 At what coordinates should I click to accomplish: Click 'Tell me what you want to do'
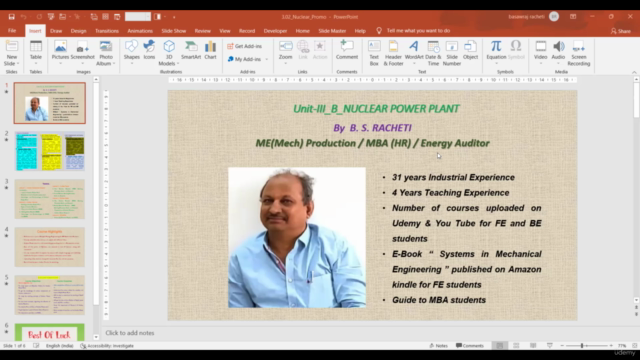tap(418, 31)
